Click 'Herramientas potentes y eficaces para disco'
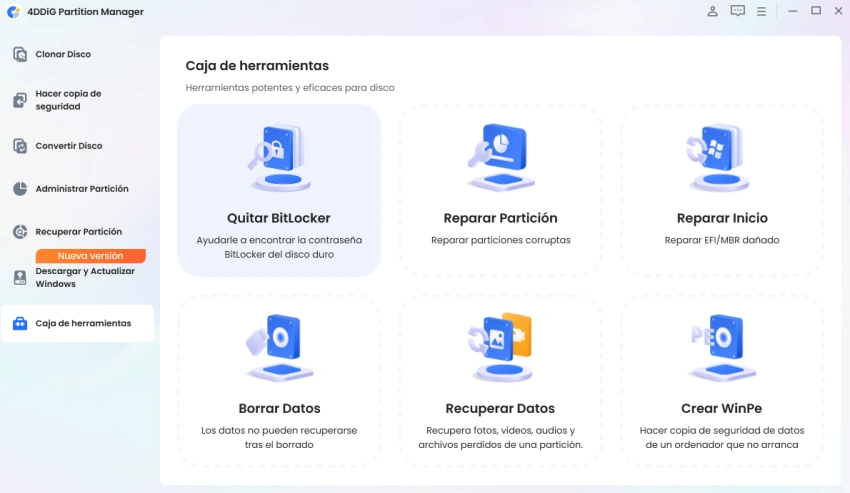The width and height of the screenshot is (850, 493). [x=290, y=88]
